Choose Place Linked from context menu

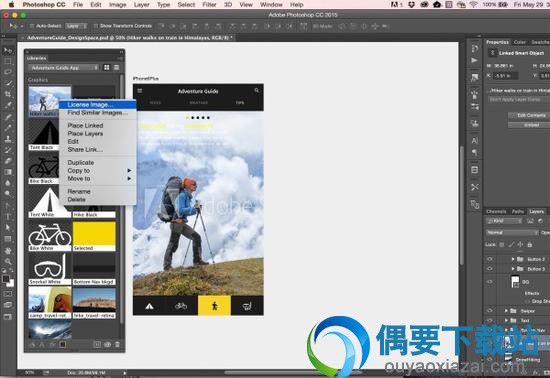click(98, 125)
